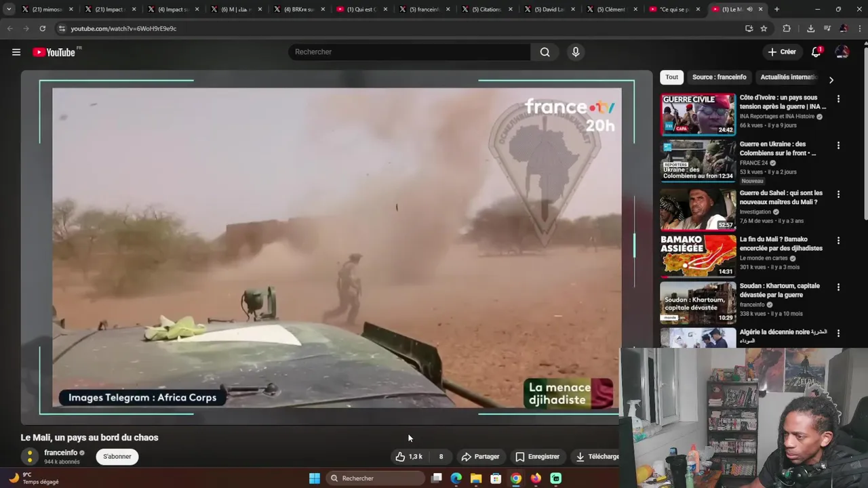The width and height of the screenshot is (868, 488).
Task: Open YouTube notifications bell
Action: point(816,52)
